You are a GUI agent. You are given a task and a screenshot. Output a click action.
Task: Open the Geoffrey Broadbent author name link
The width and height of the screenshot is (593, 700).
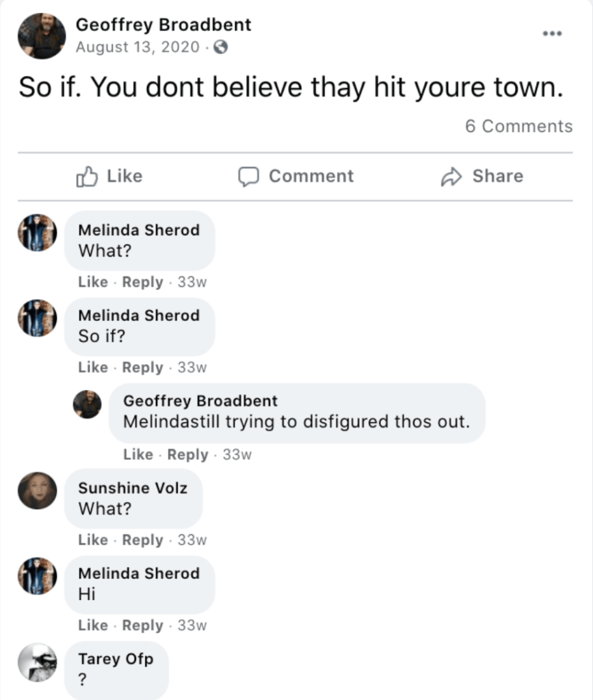pyautogui.click(x=163, y=25)
